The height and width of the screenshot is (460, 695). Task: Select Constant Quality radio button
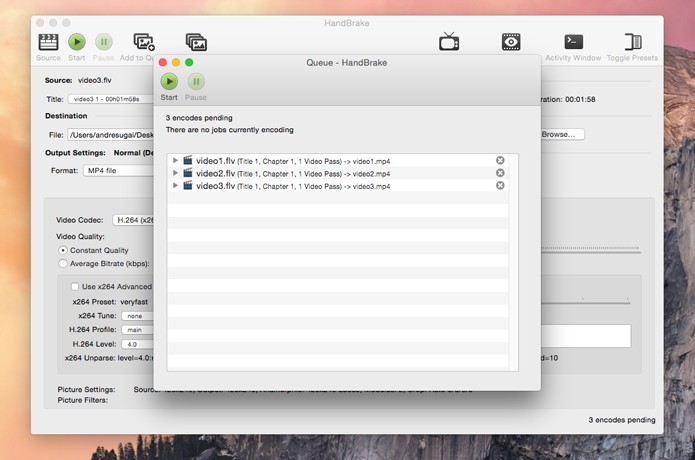click(x=63, y=250)
